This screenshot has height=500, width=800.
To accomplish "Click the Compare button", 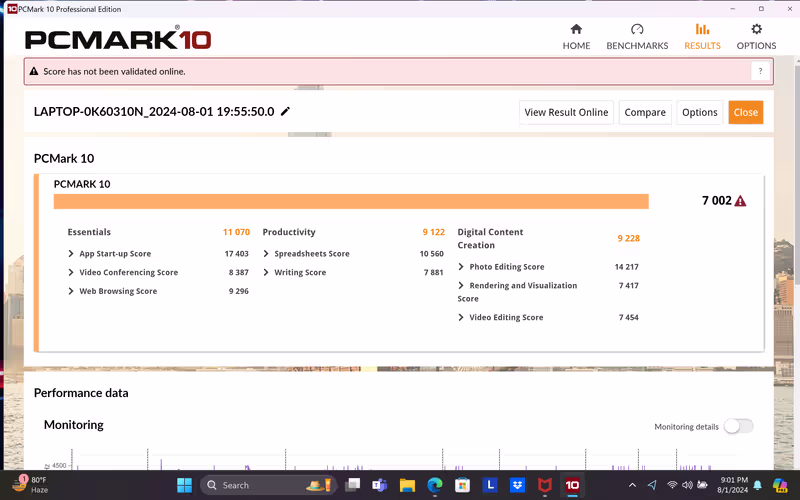I will (645, 112).
